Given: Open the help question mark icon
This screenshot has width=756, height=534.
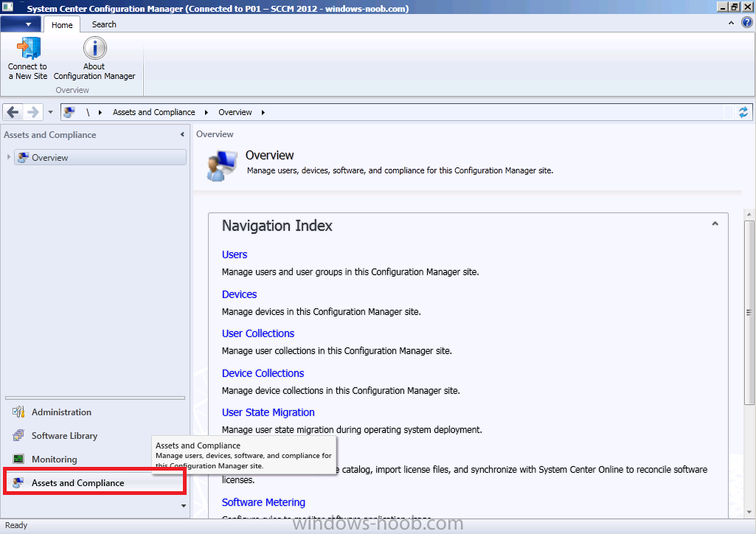Looking at the screenshot, I should pyautogui.click(x=747, y=23).
